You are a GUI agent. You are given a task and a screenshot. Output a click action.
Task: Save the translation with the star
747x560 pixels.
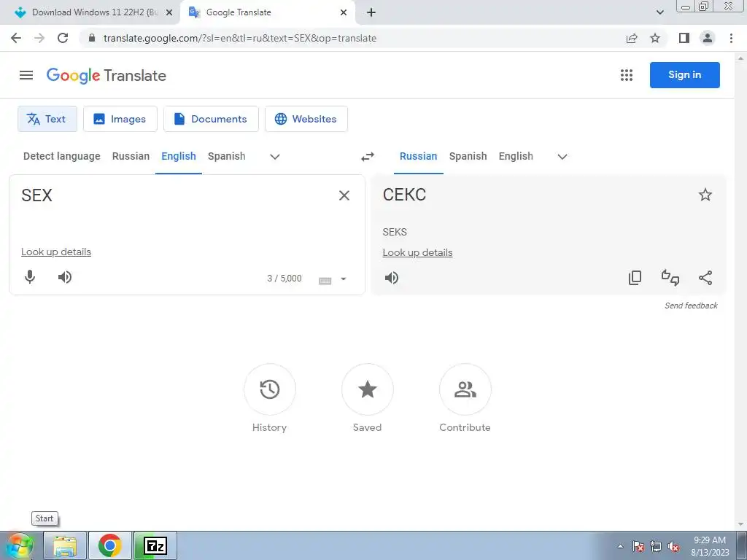point(705,195)
